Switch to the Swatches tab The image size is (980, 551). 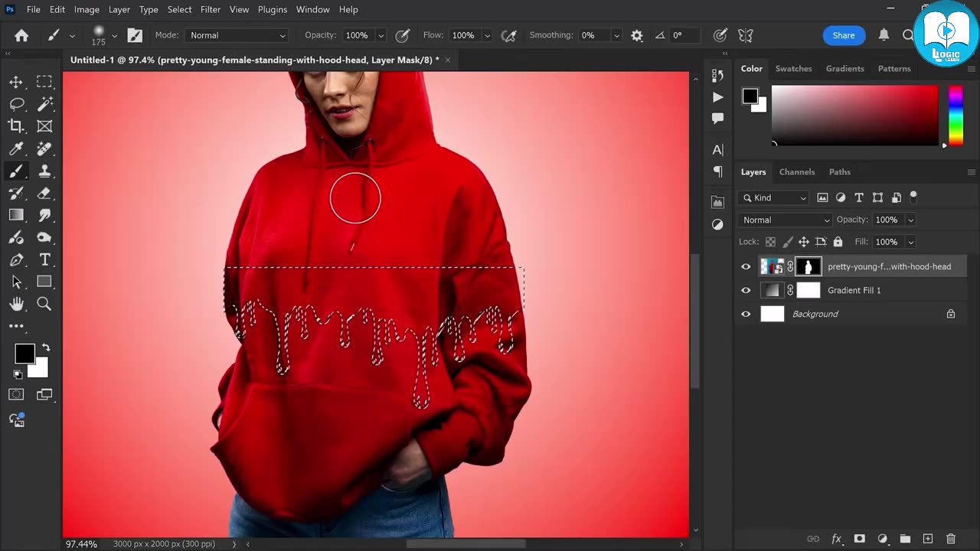pos(793,68)
